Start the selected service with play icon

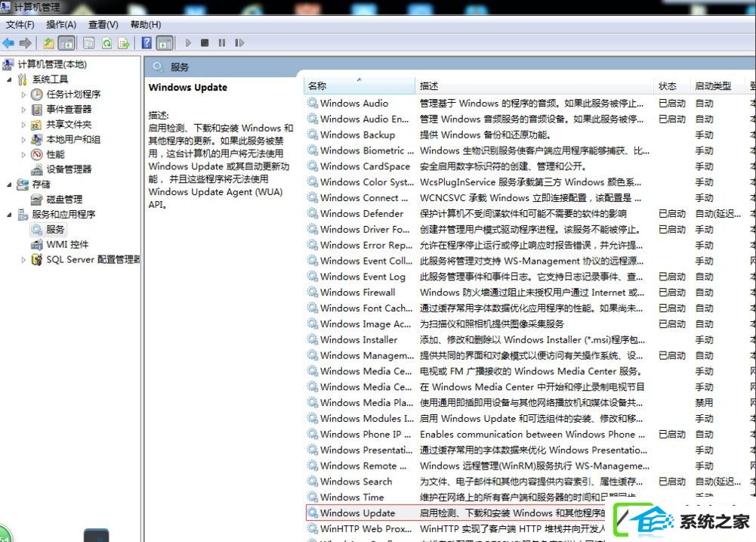point(188,43)
